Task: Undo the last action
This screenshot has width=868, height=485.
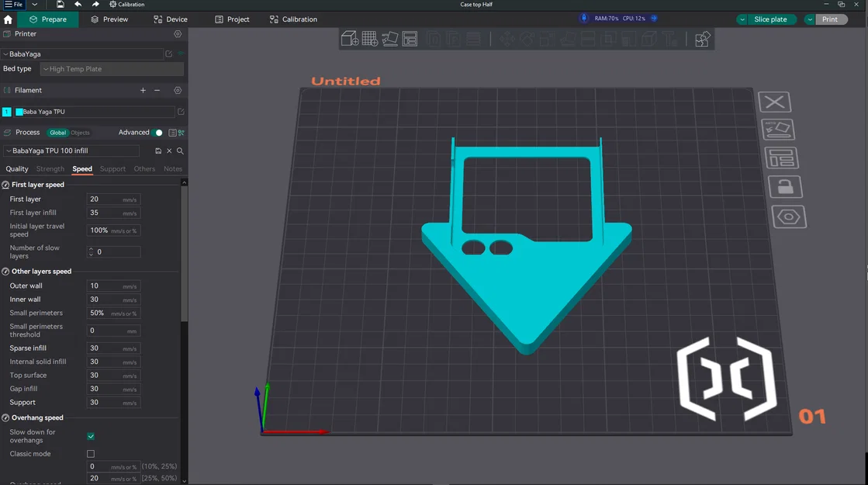Action: (78, 5)
